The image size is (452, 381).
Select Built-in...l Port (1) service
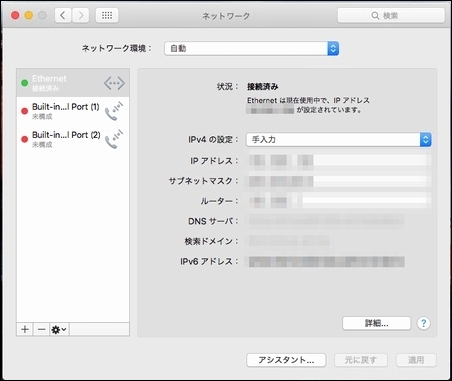click(73, 111)
